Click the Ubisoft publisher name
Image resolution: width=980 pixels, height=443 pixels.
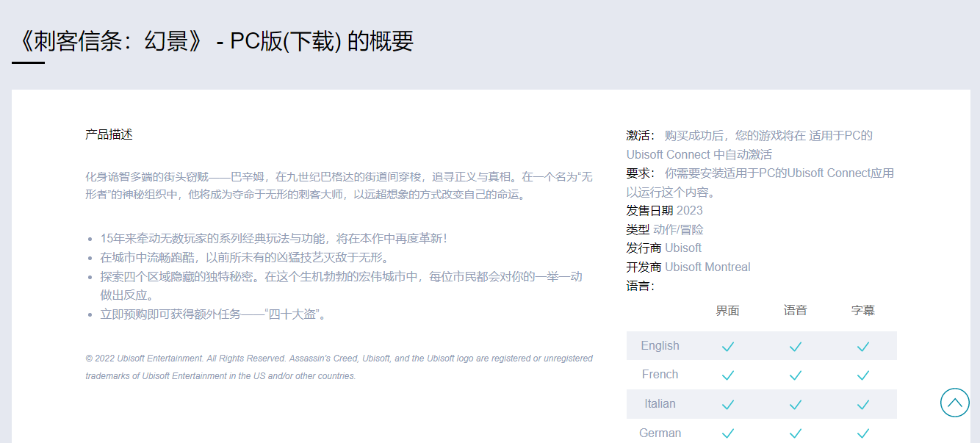tap(683, 248)
